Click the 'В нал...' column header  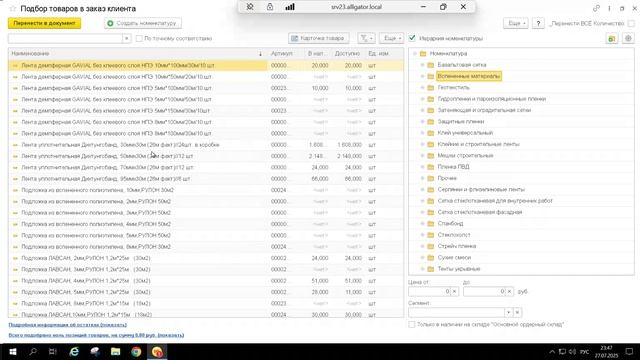pyautogui.click(x=317, y=54)
